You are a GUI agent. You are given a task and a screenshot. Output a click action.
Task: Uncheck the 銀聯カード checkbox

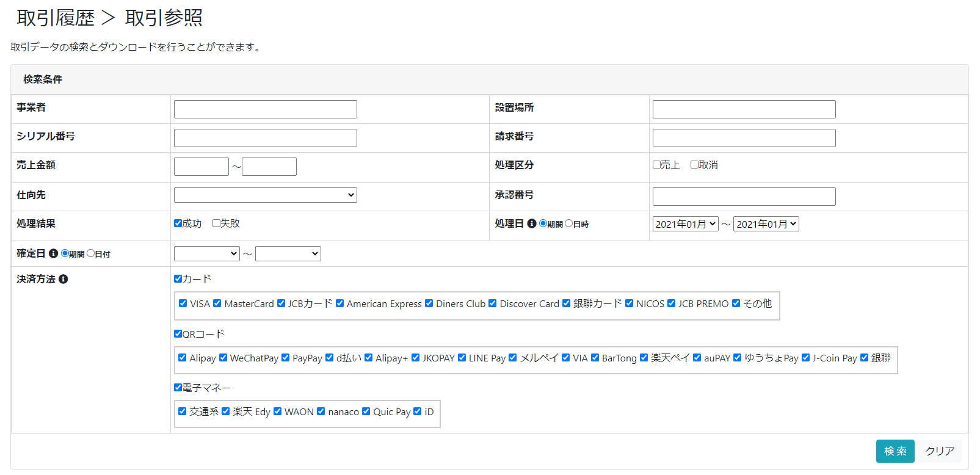pyautogui.click(x=566, y=303)
